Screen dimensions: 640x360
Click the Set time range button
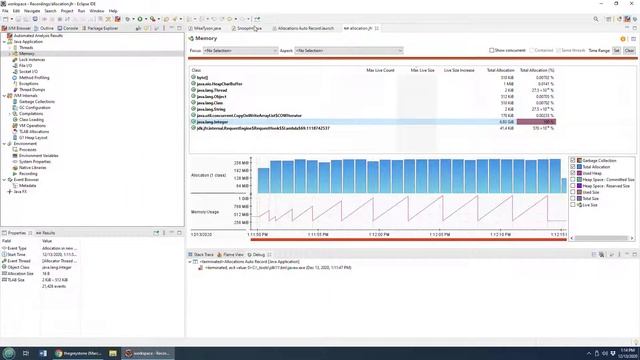pyautogui.click(x=616, y=51)
